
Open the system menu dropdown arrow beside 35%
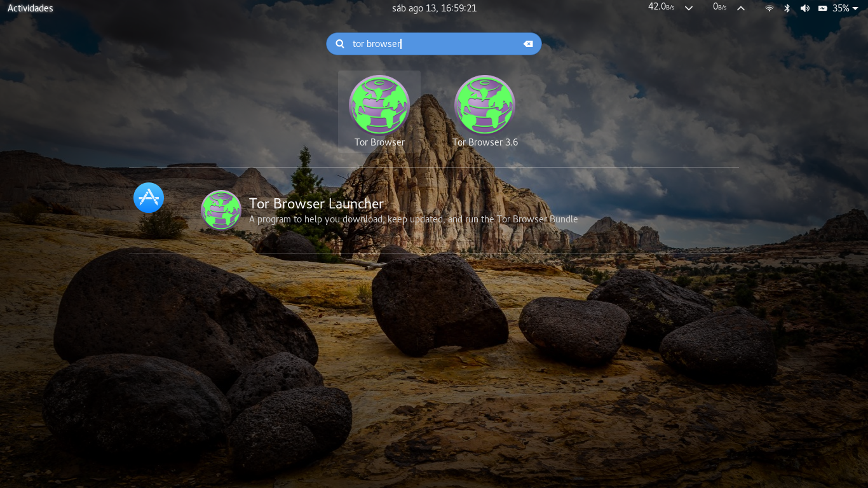pyautogui.click(x=855, y=8)
